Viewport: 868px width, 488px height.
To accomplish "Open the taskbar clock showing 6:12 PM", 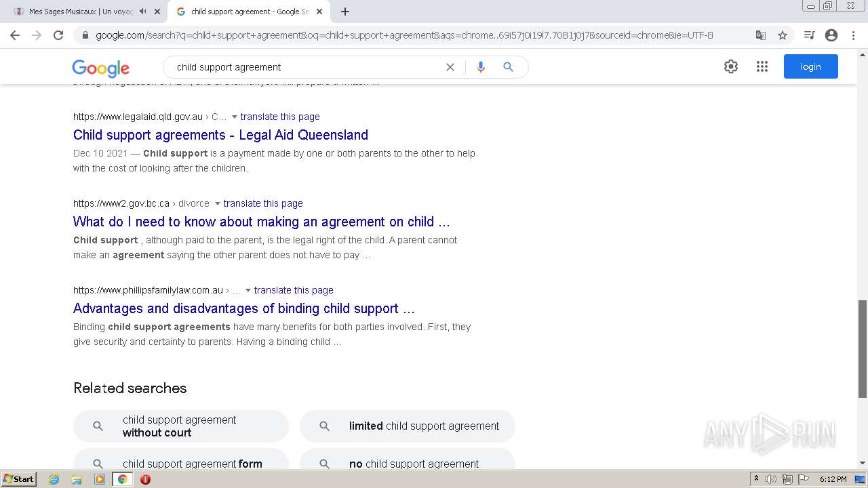I will (x=833, y=479).
